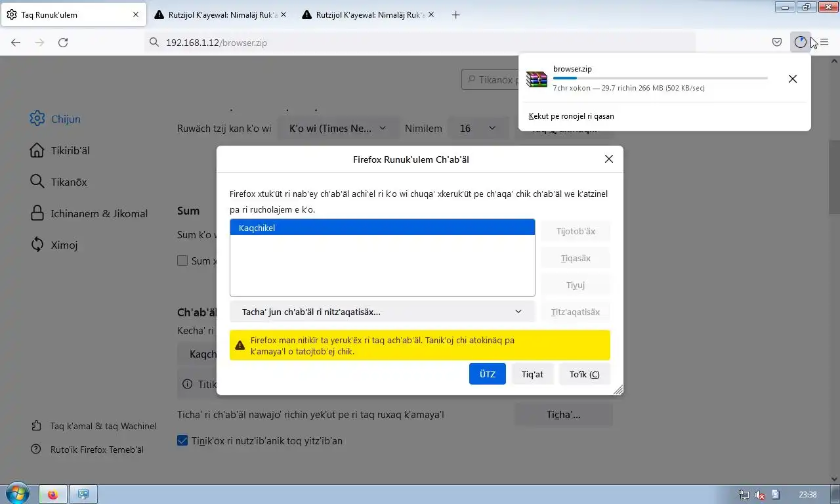The height and width of the screenshot is (504, 840).
Task: Click the network tray icon
Action: point(744,495)
